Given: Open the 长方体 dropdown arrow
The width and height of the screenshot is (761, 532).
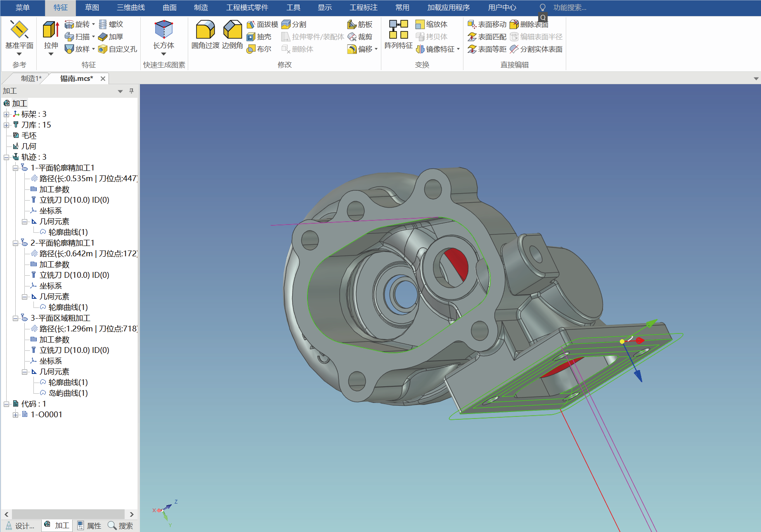Looking at the screenshot, I should (x=163, y=54).
